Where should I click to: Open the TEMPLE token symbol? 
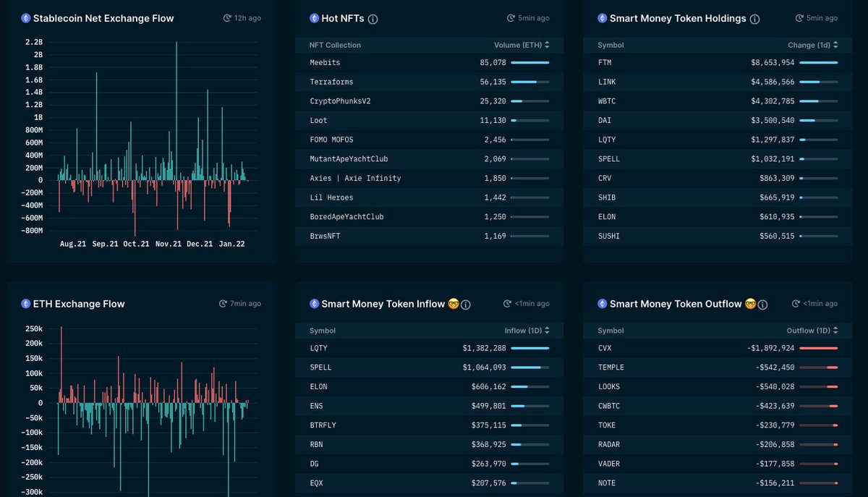(x=611, y=368)
